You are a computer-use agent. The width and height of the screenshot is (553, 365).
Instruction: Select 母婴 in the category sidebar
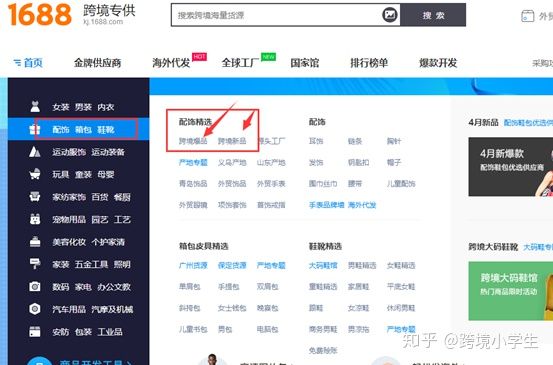click(x=106, y=174)
